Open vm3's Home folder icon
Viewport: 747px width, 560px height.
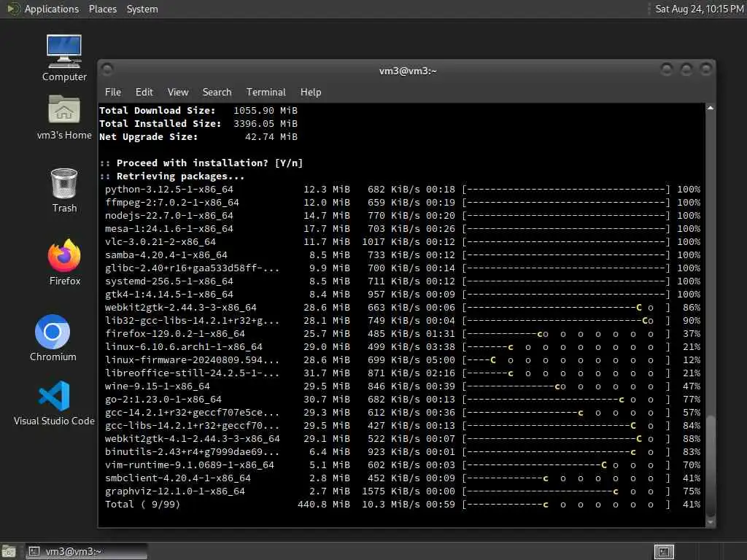tap(64, 117)
